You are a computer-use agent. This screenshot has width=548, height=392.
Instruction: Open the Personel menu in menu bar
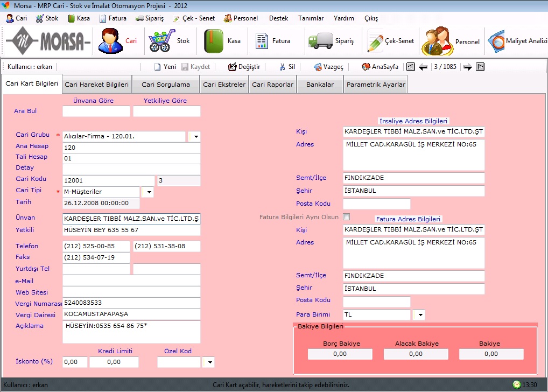coord(241,18)
